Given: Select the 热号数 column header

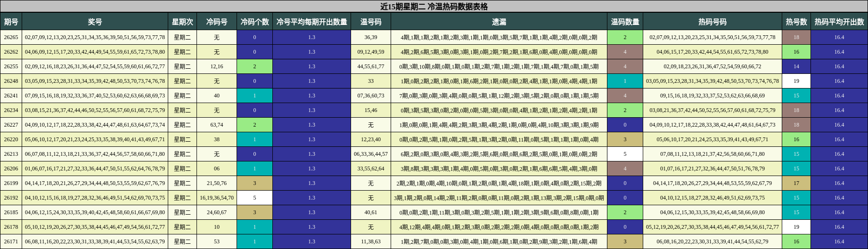Looking at the screenshot, I should pos(796,22).
